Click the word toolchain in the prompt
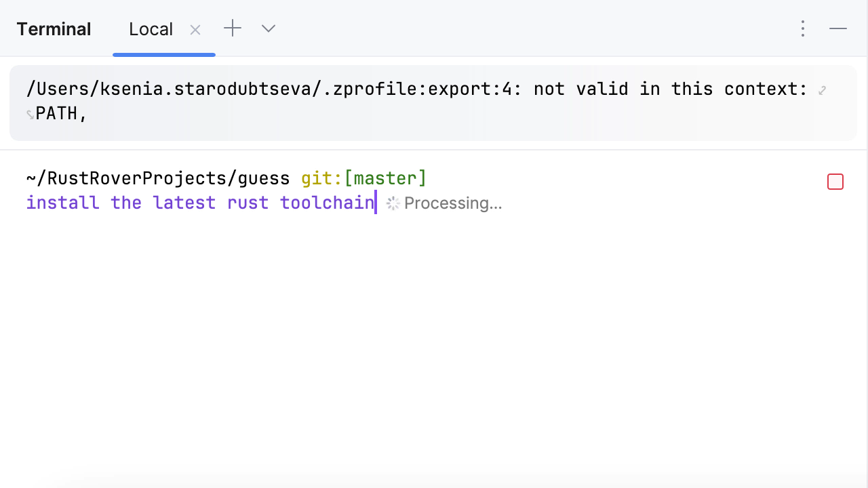 [x=327, y=203]
